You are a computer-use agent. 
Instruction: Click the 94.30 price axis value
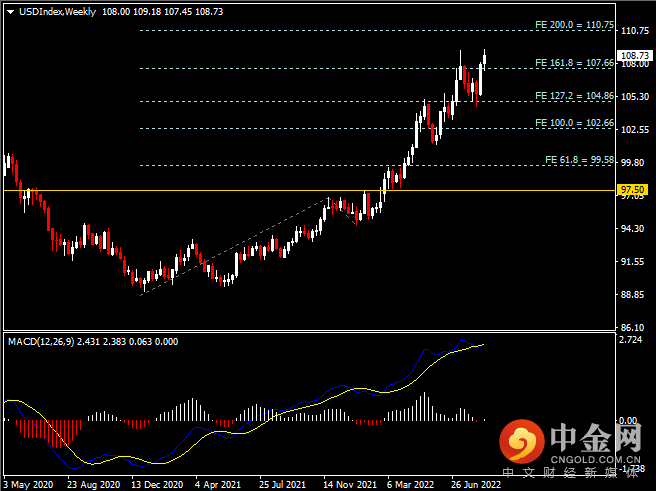coord(633,228)
